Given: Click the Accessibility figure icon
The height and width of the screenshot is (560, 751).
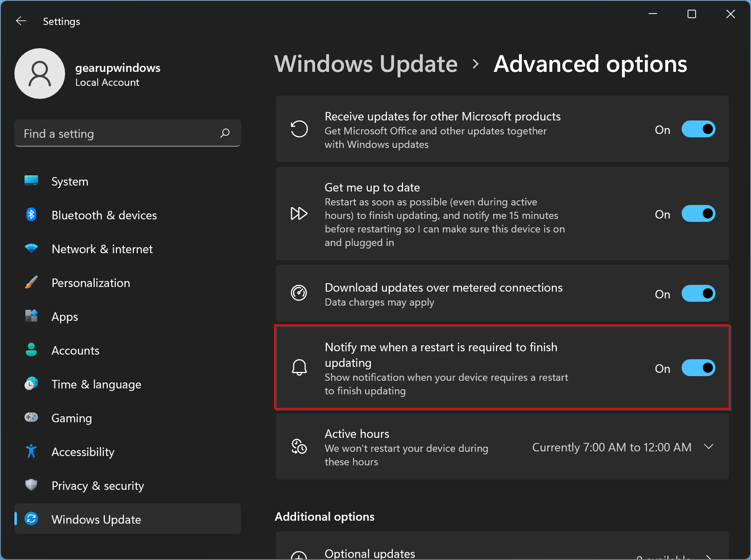Looking at the screenshot, I should coord(31,451).
